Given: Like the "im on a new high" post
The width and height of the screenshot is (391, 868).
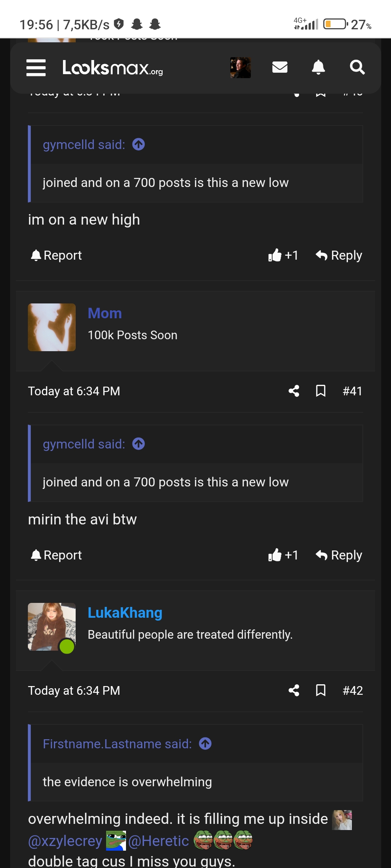Looking at the screenshot, I should point(283,255).
